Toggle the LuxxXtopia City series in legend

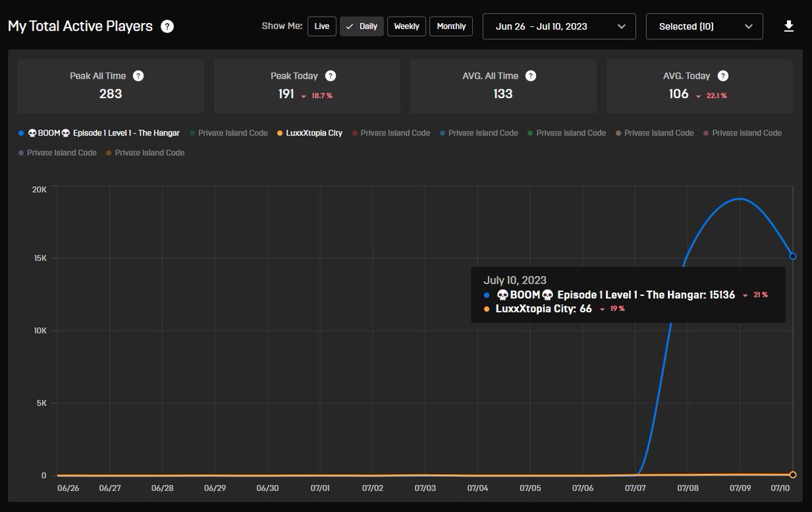point(310,133)
